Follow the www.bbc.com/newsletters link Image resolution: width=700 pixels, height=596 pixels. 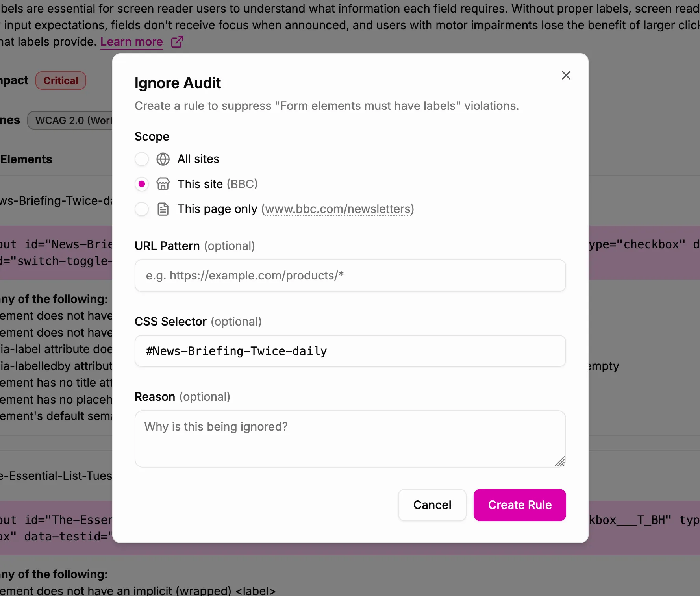point(338,209)
